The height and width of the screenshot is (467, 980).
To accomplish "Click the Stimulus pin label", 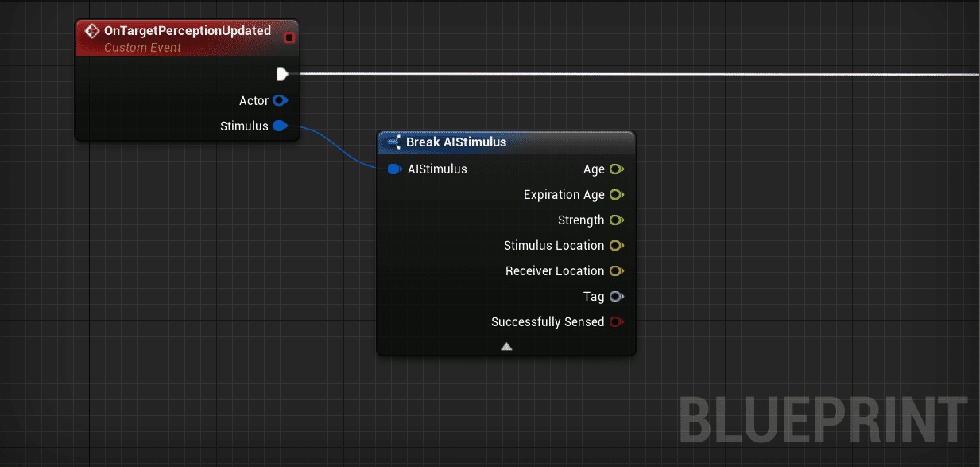I will coord(244,126).
